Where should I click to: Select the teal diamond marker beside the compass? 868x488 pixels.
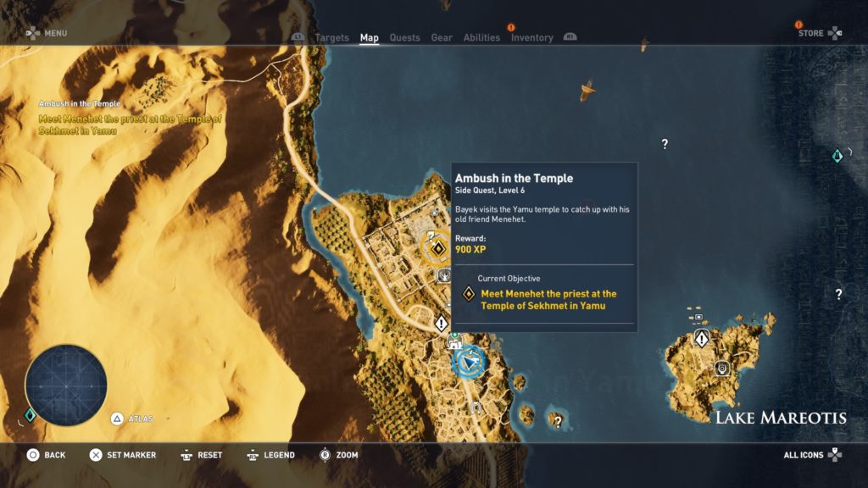pos(30,415)
